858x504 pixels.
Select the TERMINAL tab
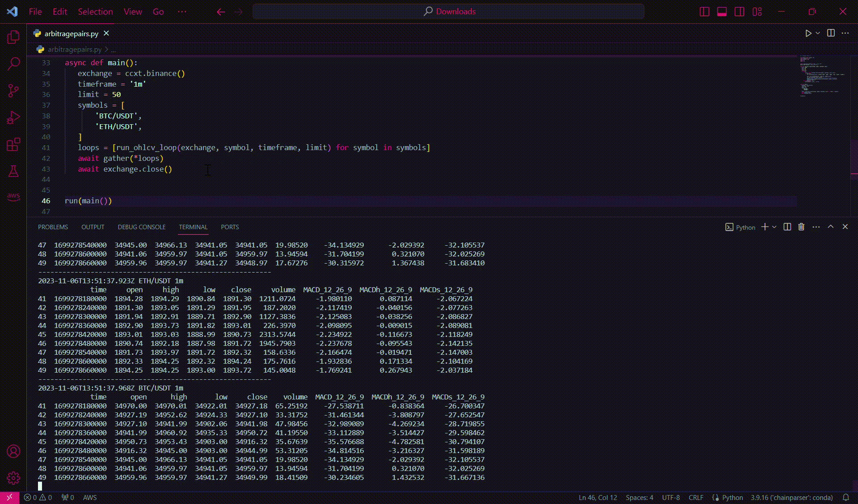(x=193, y=227)
